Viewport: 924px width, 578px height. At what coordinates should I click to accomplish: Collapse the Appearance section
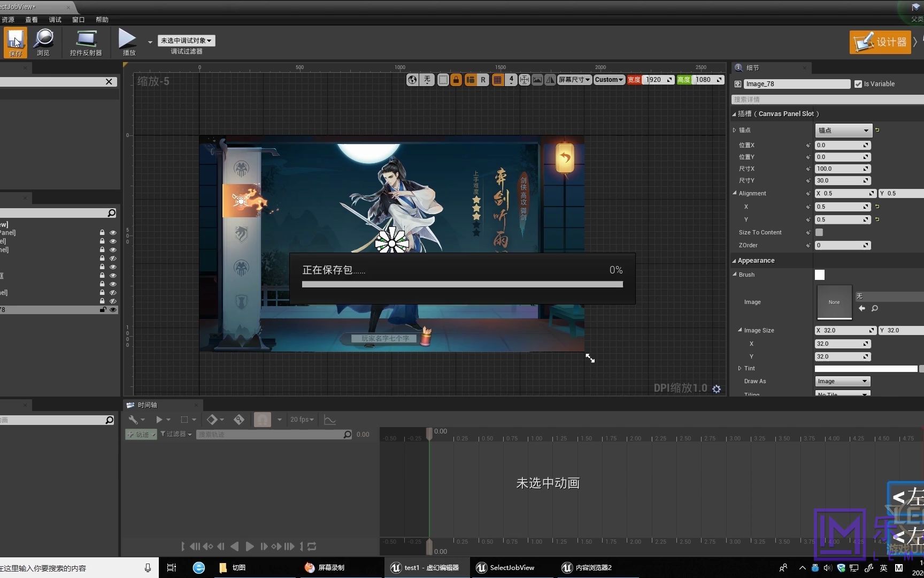click(x=734, y=261)
